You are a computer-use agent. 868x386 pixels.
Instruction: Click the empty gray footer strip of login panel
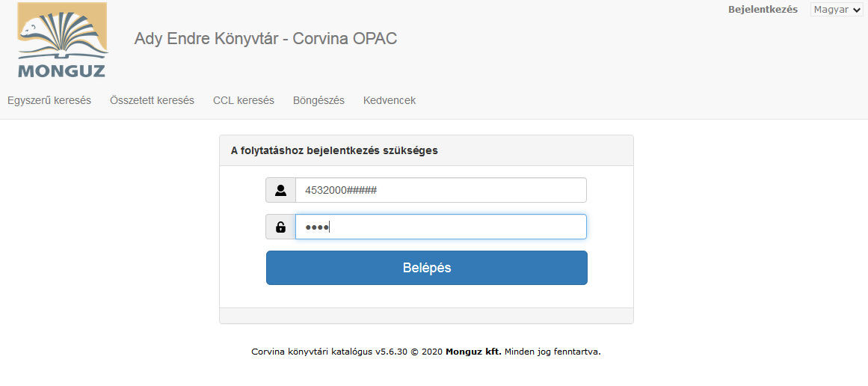pyautogui.click(x=426, y=316)
